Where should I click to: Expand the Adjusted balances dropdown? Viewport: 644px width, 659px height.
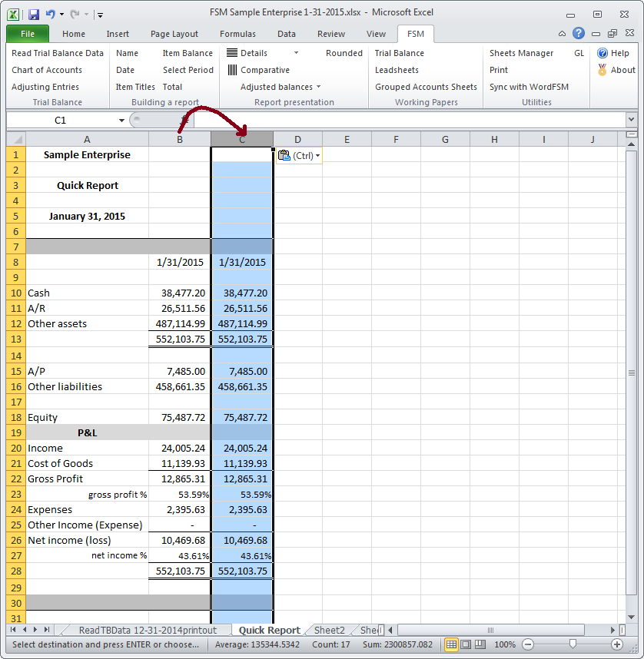point(318,87)
